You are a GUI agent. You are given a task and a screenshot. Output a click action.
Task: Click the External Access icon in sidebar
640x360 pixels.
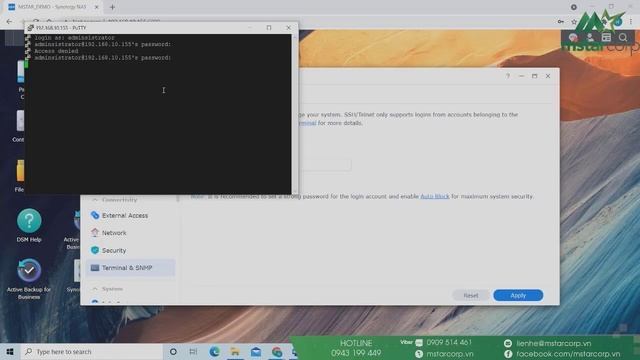(x=95, y=215)
